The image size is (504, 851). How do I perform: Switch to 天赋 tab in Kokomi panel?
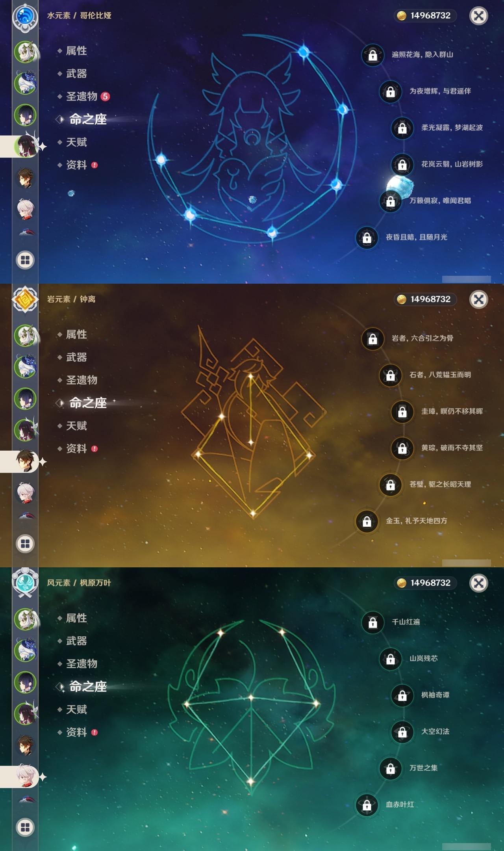76,142
